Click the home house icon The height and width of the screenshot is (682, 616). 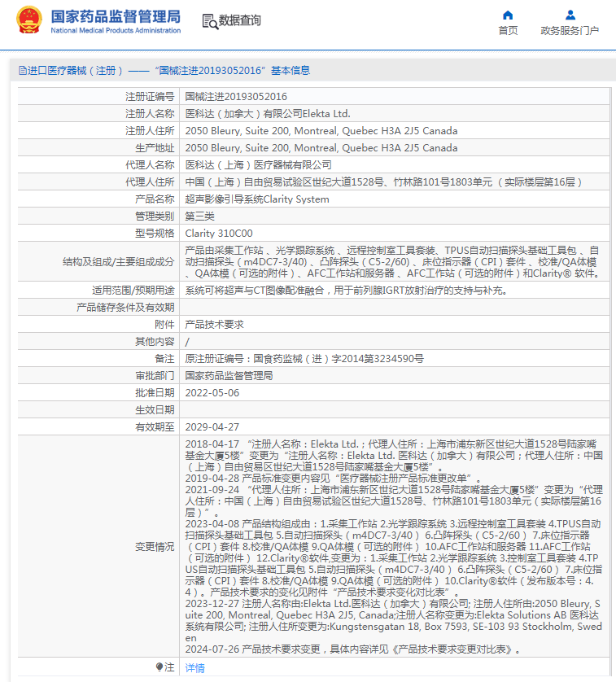pyautogui.click(x=508, y=15)
